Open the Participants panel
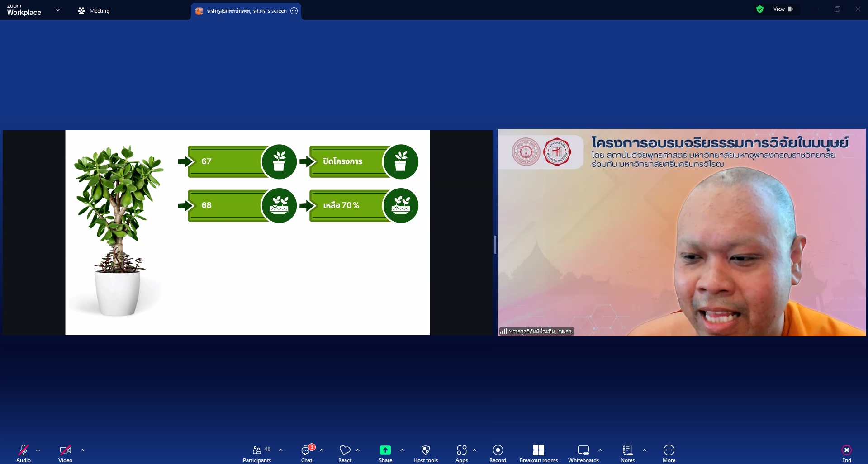This screenshot has height=464, width=868. click(x=256, y=453)
